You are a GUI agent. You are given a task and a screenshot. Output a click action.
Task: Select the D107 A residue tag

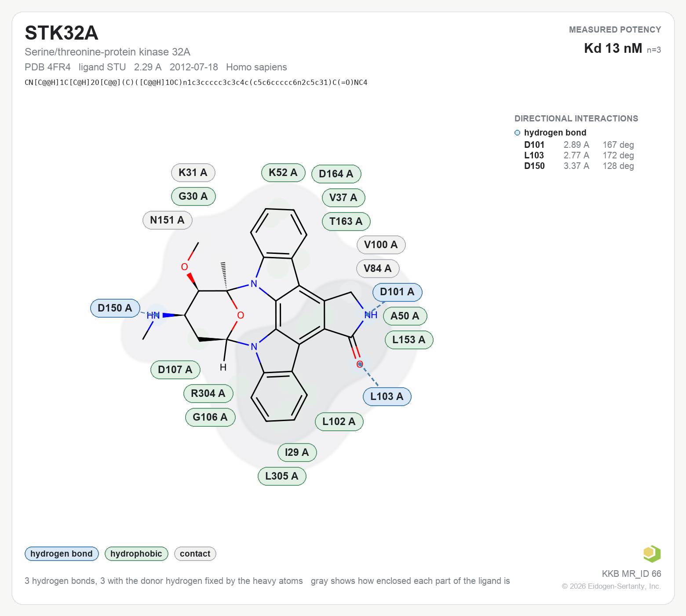click(x=175, y=370)
